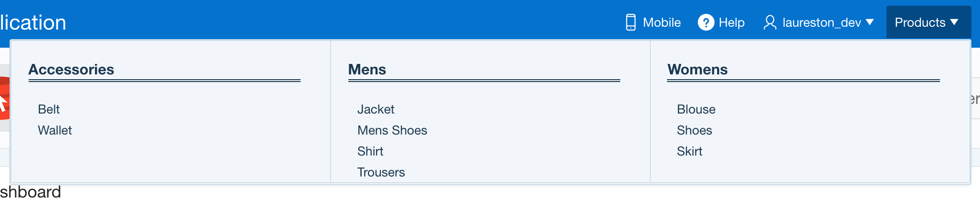Screen dimensions: 980x208
Task: Choose Mens Shoes menu entry
Action: pyautogui.click(x=392, y=130)
